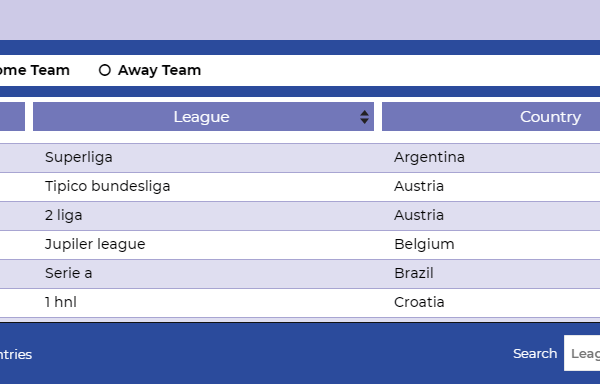Click the League column header
The width and height of the screenshot is (600, 384).
(x=203, y=117)
